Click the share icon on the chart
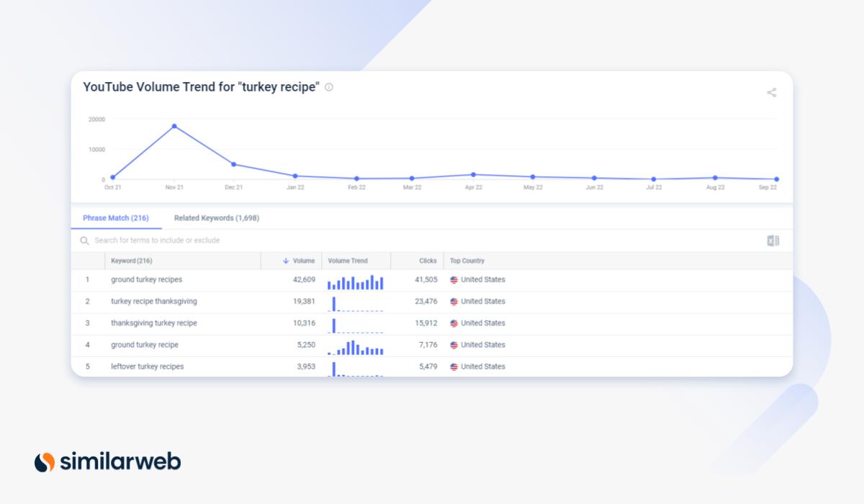Image resolution: width=864 pixels, height=504 pixels. pyautogui.click(x=771, y=93)
